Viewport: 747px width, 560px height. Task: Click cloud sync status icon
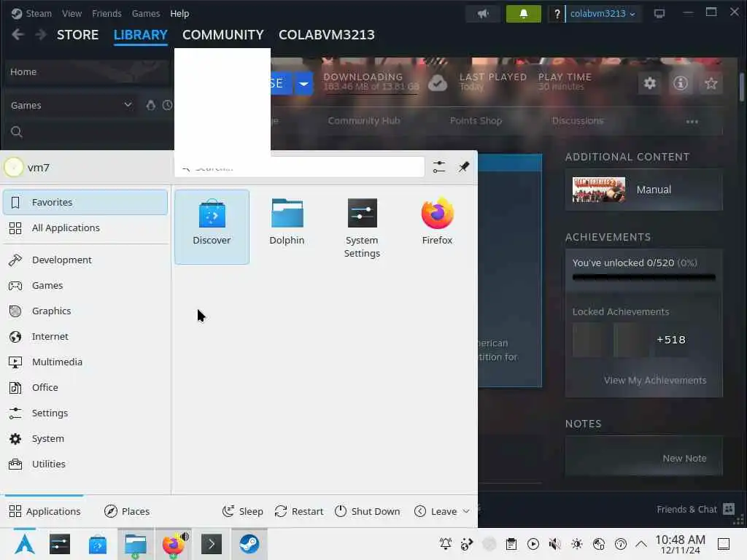(438, 84)
